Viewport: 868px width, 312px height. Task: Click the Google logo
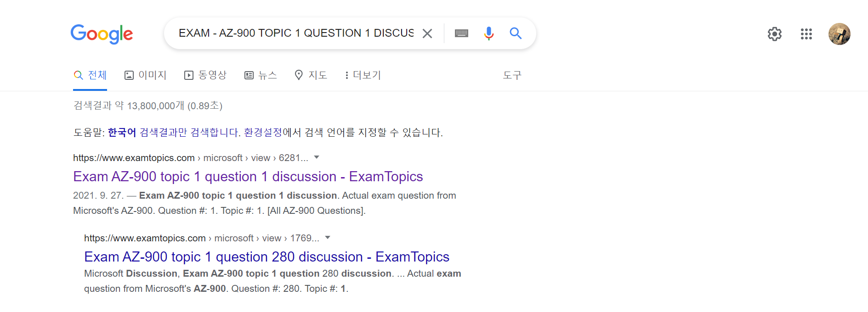(x=102, y=34)
